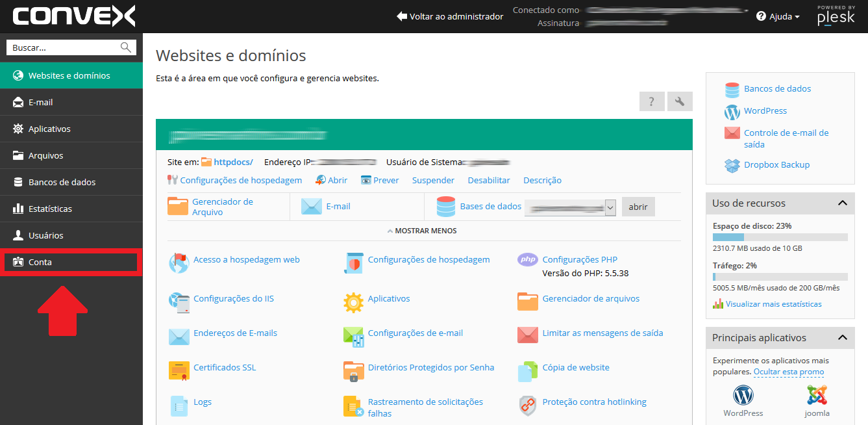Open Arquivos in the sidebar

71,155
